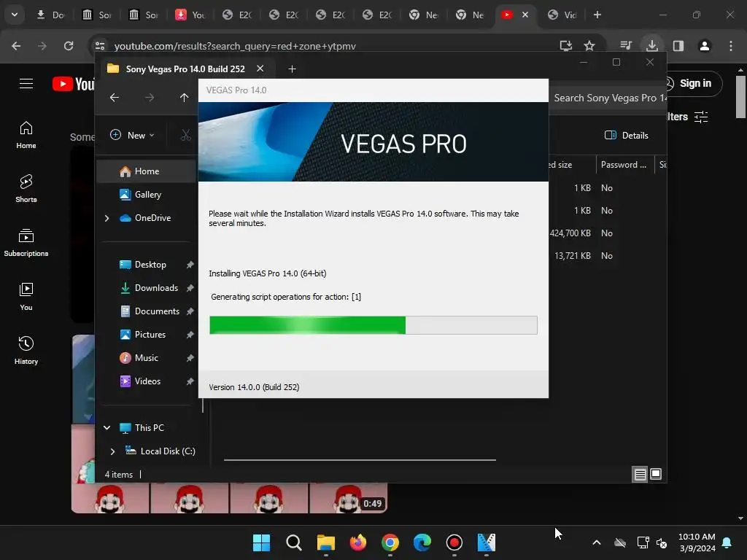This screenshot has width=747, height=560.
Task: Open Chrome side panel icon
Action: 678,46
